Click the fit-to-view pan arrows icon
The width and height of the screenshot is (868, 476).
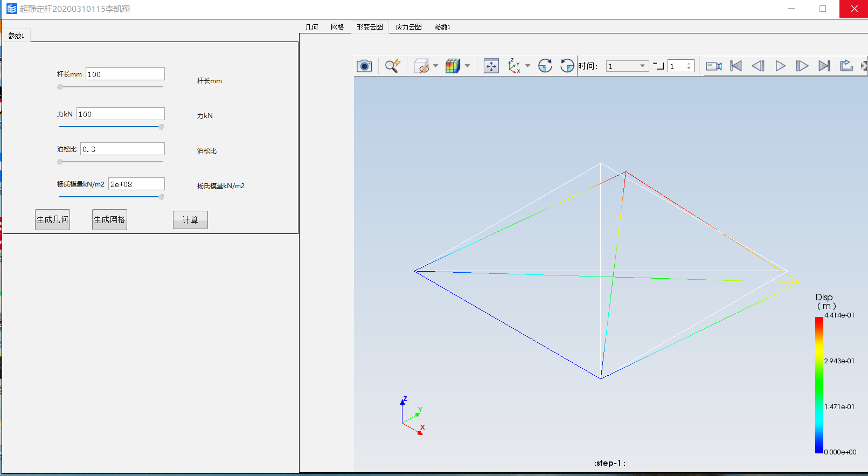491,66
